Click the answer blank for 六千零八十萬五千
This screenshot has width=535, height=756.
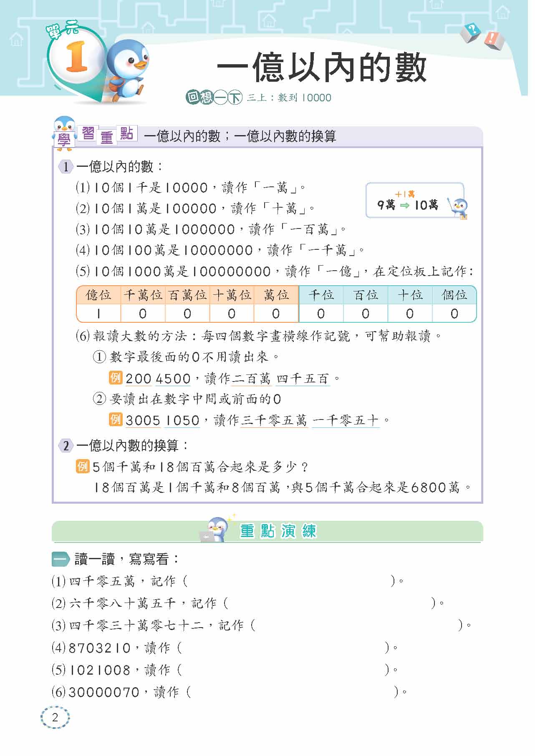coord(329,603)
